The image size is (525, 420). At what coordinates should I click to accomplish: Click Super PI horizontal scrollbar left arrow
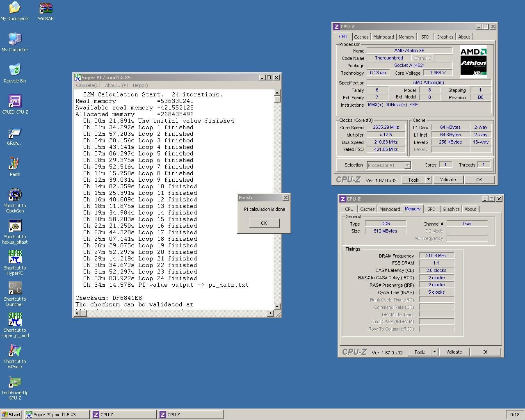coord(77,313)
